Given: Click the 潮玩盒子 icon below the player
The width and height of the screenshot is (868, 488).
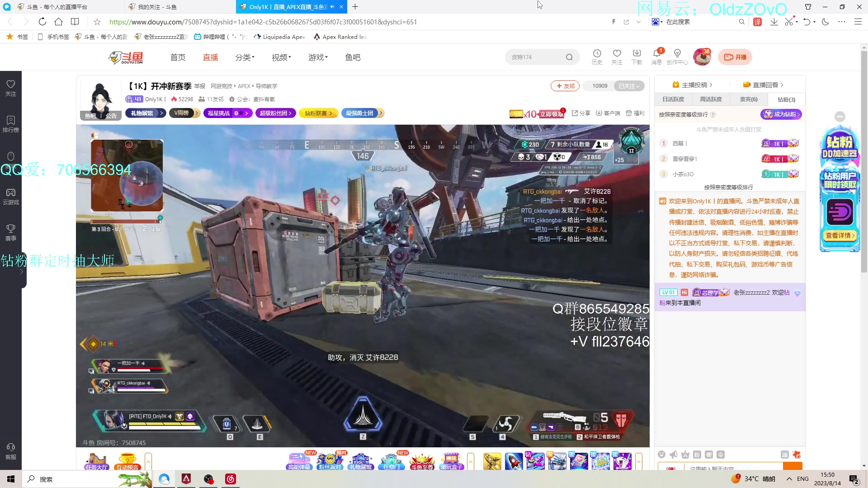Looking at the screenshot, I should [452, 461].
